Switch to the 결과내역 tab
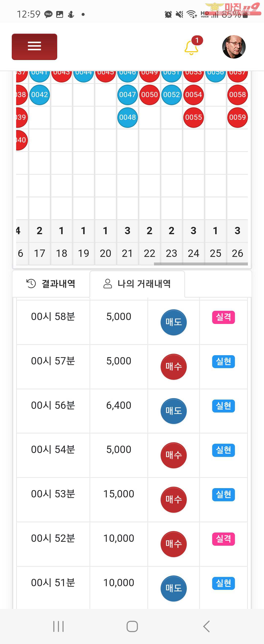 click(x=51, y=284)
